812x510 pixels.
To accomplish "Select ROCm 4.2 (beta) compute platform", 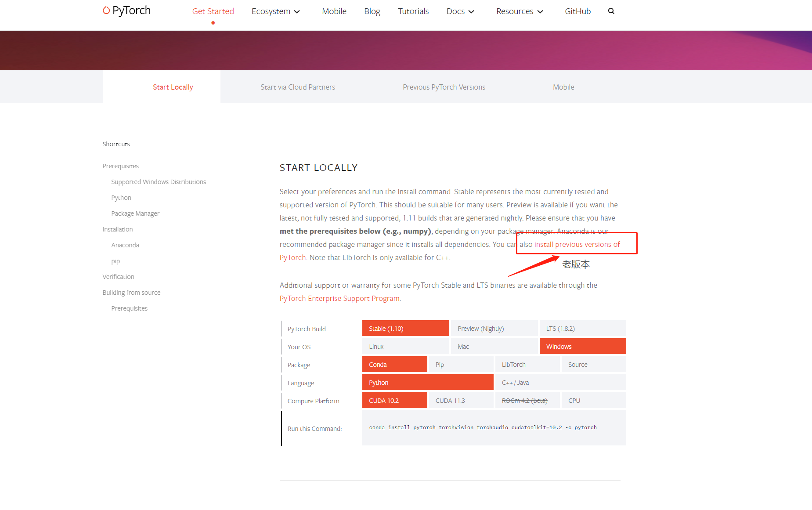I will 527,401.
